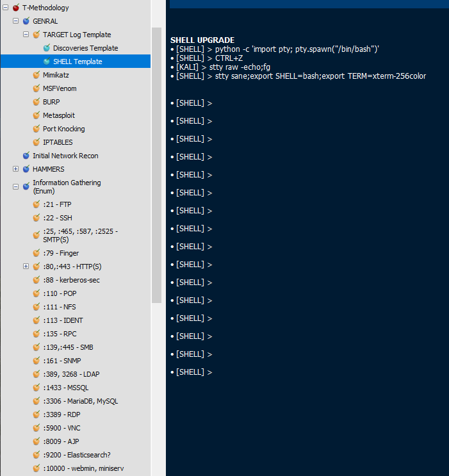This screenshot has width=449, height=476.
Task: Click the SHELL UPGRADE heading text
Action: point(202,40)
